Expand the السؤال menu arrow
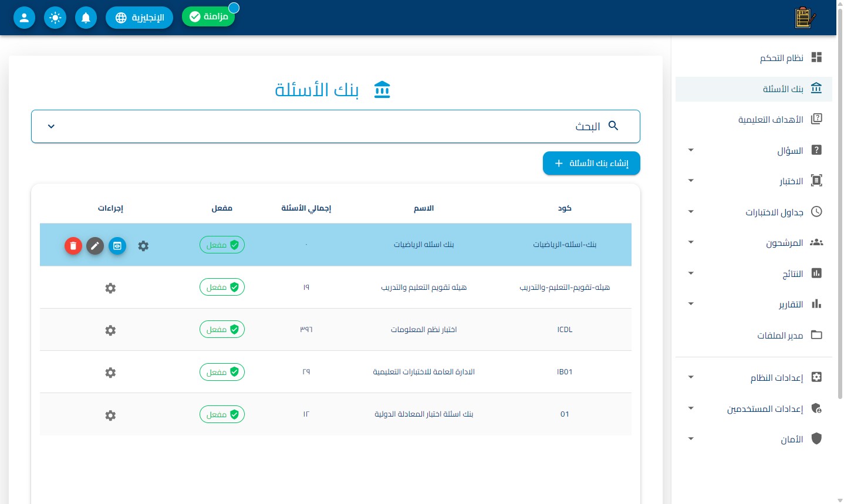The height and width of the screenshot is (504, 844). 691,150
